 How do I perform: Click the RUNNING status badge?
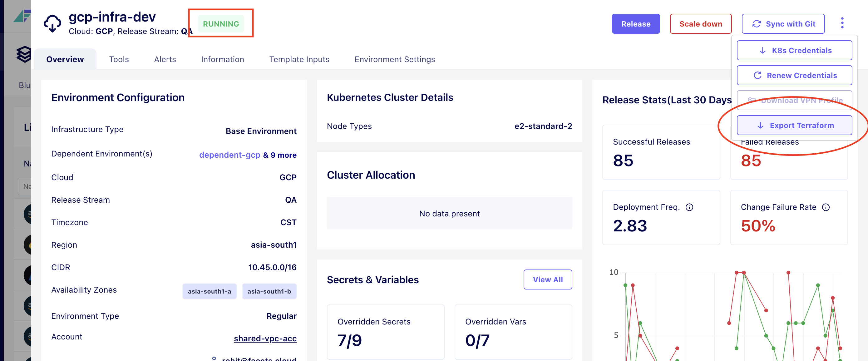[x=221, y=24]
